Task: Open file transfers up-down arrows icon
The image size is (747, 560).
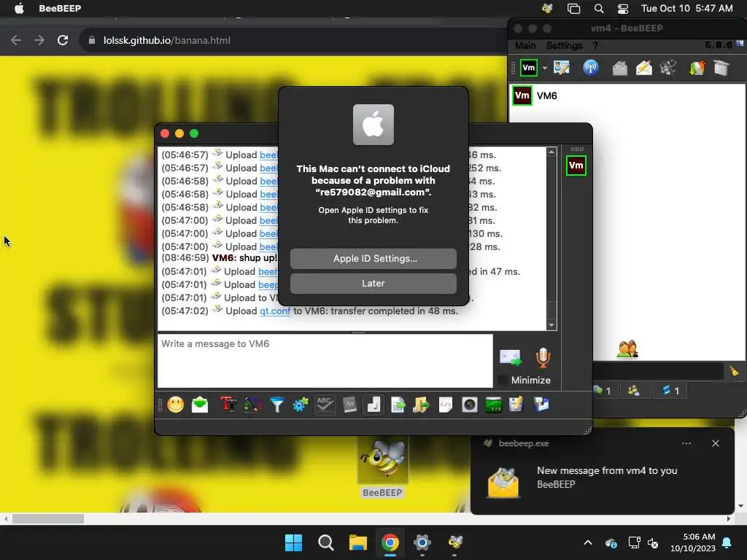Action: [697, 68]
